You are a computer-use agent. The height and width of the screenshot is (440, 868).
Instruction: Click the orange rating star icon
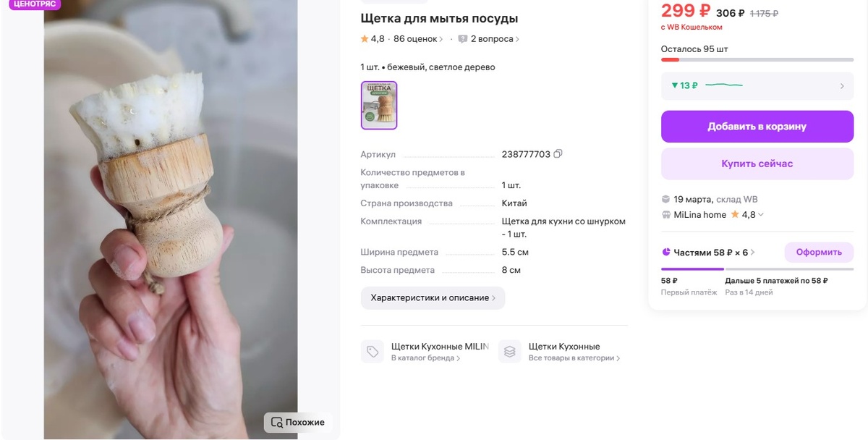365,39
